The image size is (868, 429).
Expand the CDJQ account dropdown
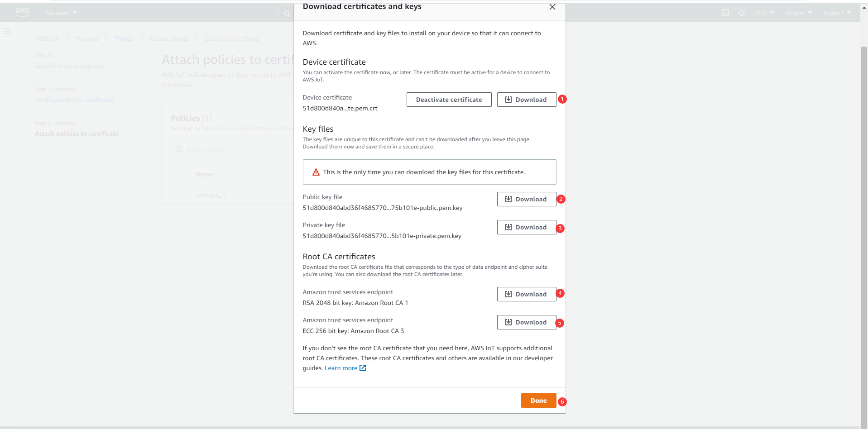tap(764, 13)
